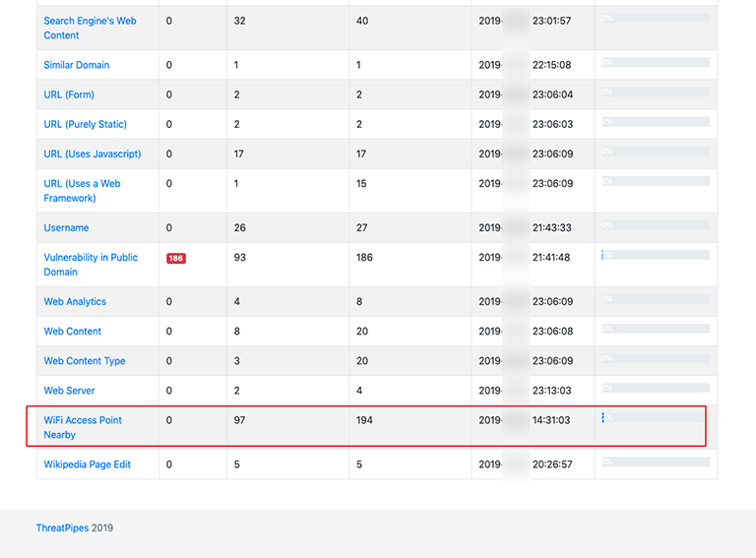Click the Wikipedia Page Edit progress bar
The width and height of the screenshot is (756, 558).
click(656, 461)
